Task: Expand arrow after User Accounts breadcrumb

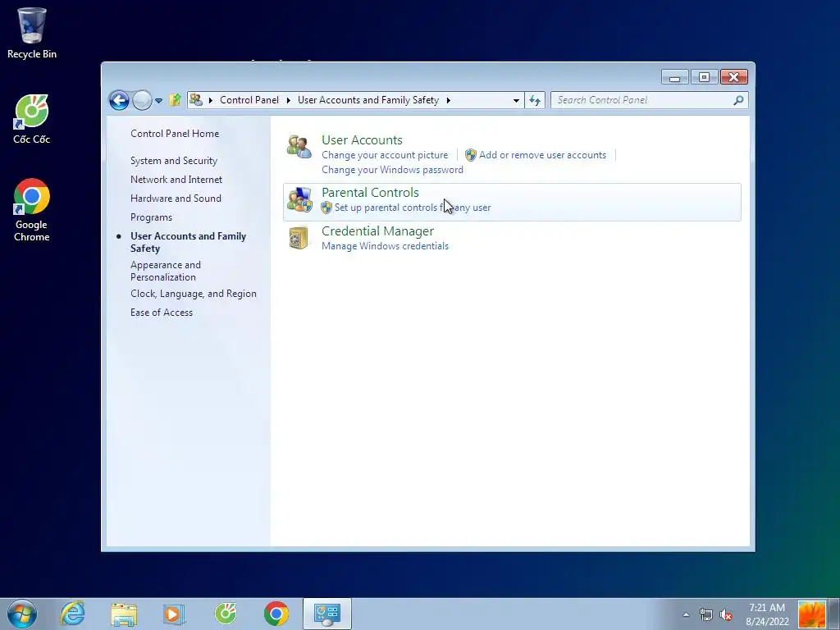Action: pos(449,100)
